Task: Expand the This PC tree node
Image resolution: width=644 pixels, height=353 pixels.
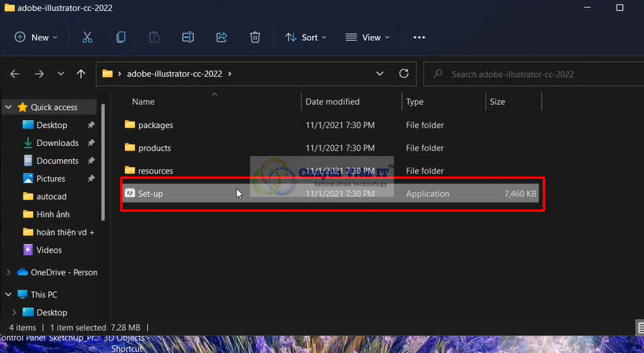Action: pos(9,294)
